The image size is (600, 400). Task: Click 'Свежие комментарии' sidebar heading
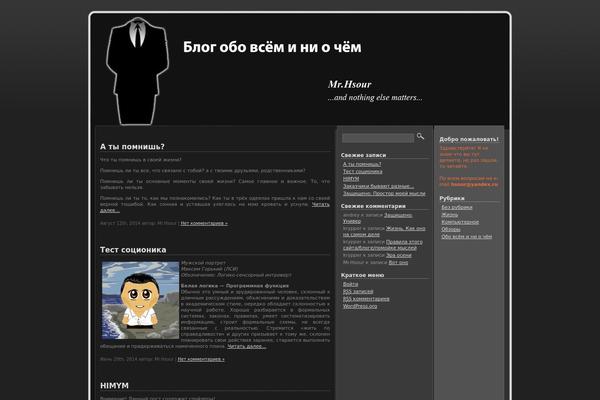(373, 206)
